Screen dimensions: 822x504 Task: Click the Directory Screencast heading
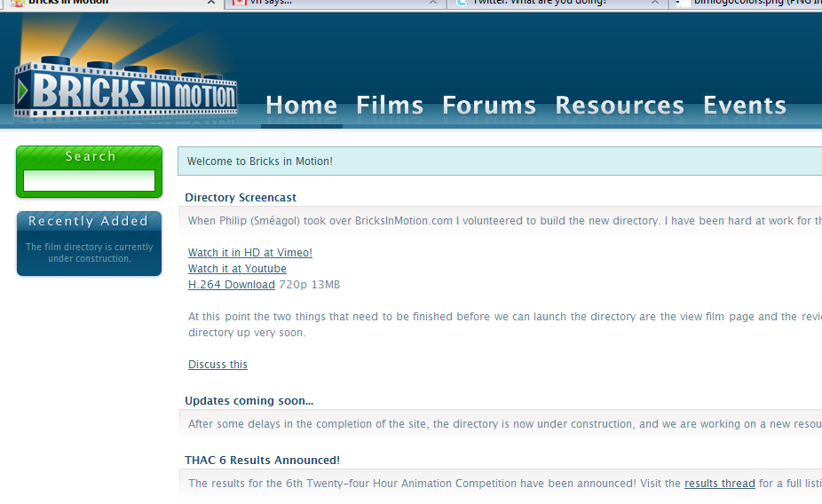tap(241, 198)
